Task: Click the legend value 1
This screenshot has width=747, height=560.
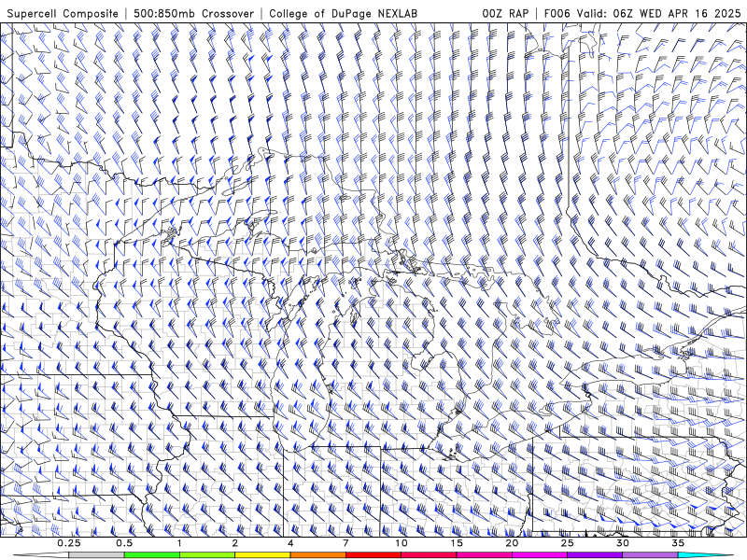Action: click(x=179, y=543)
